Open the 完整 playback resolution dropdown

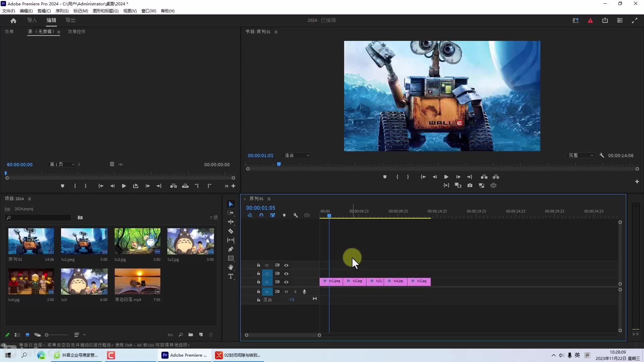point(581,155)
